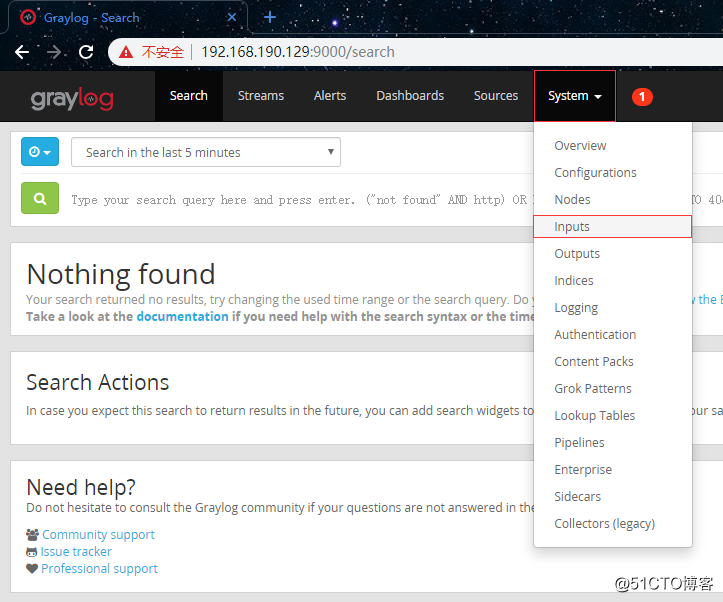Open the Streams navigation tab
Viewport: 723px width, 602px height.
point(261,96)
